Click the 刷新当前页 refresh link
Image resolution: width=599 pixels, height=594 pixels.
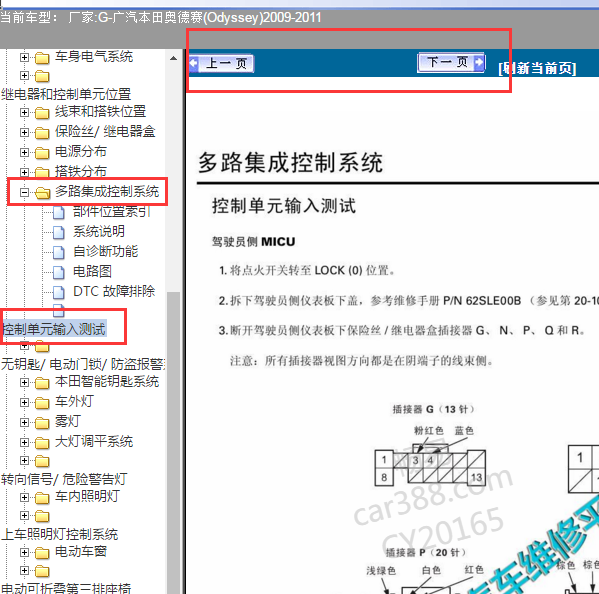(537, 68)
